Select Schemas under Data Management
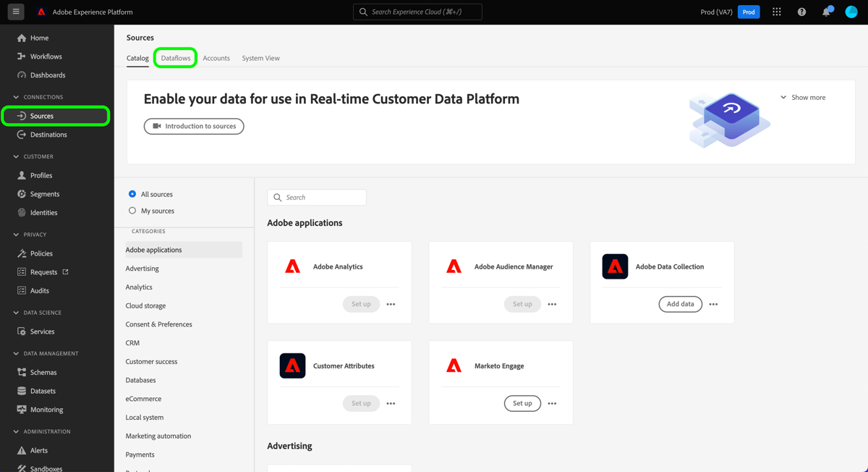868x472 pixels. click(x=45, y=371)
